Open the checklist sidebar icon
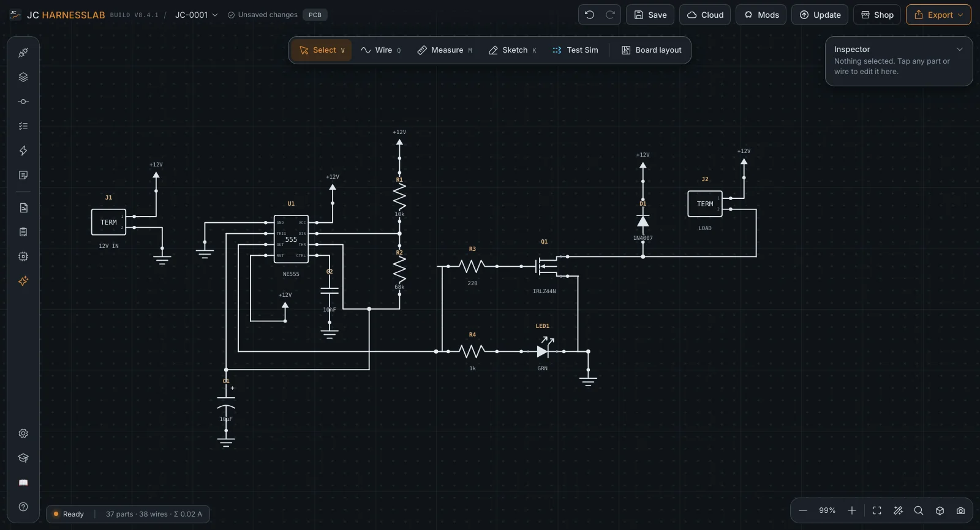 23,126
